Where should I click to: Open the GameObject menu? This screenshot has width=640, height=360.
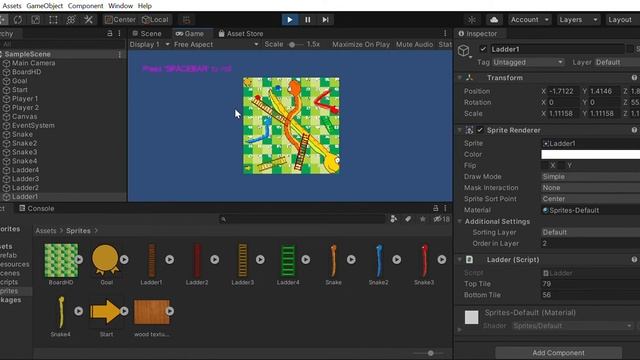(x=44, y=6)
